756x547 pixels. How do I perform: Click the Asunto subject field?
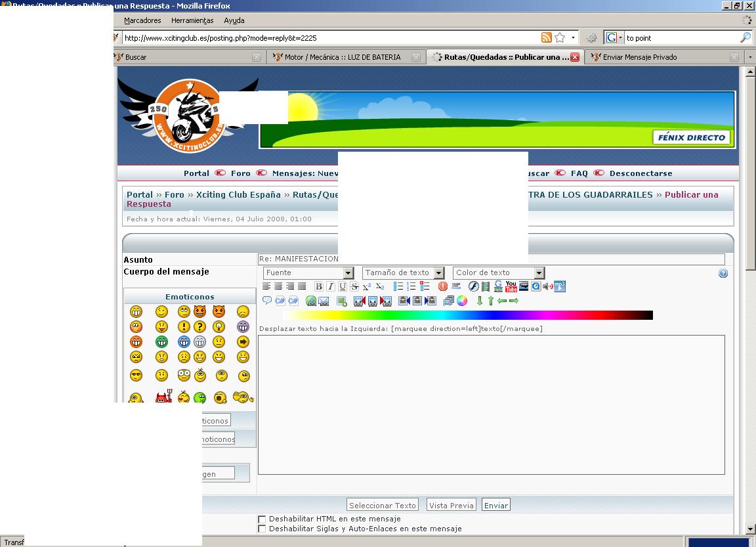[492, 259]
